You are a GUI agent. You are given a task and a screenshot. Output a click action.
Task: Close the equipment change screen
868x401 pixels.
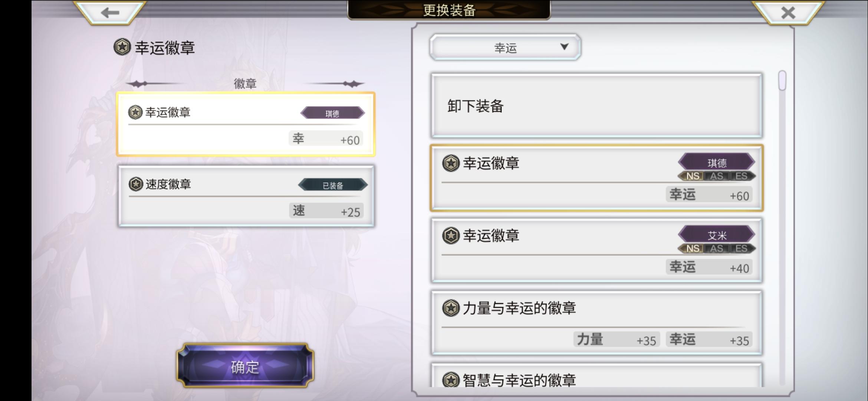(788, 13)
